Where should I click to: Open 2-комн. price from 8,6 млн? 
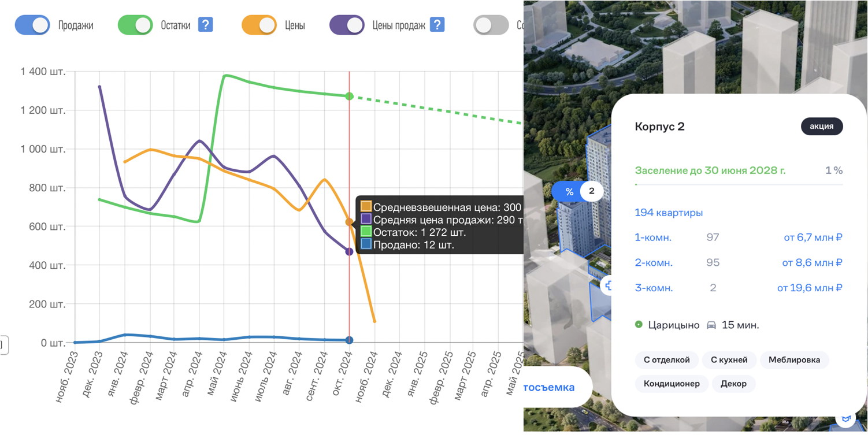[x=812, y=263]
